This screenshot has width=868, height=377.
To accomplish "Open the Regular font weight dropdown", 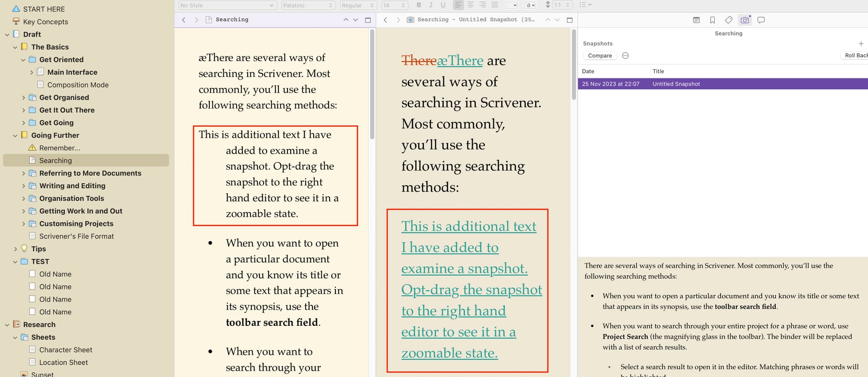I will (x=358, y=5).
